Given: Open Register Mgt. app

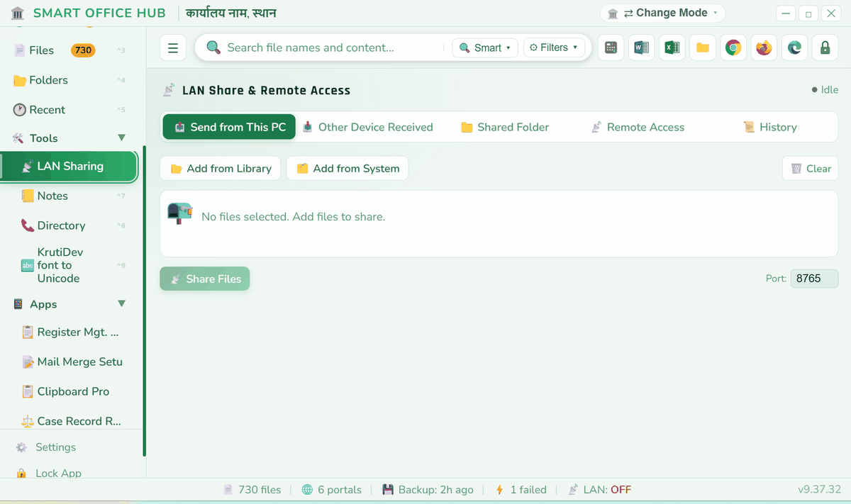Looking at the screenshot, I should click(69, 332).
